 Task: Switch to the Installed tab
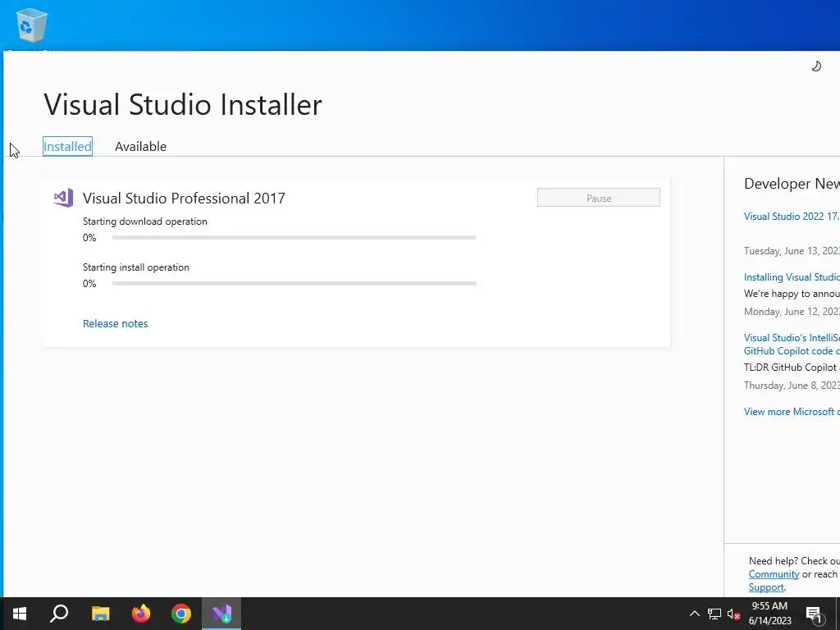(x=67, y=146)
